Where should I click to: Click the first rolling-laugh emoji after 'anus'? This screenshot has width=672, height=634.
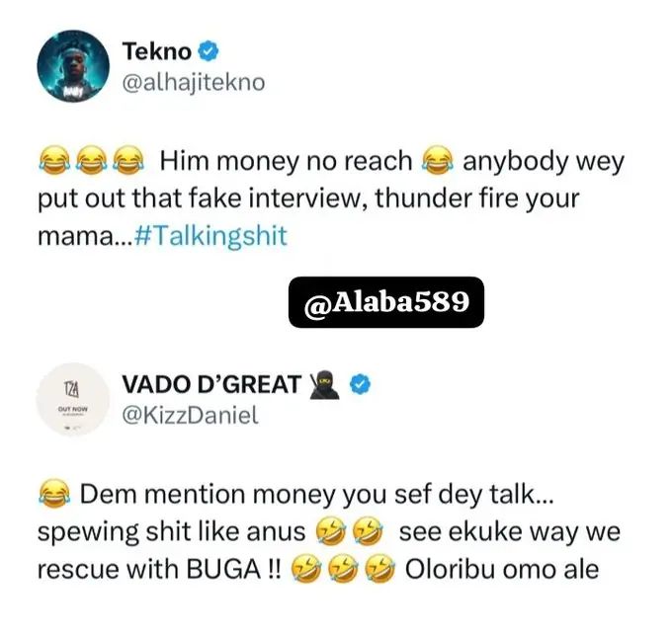tap(331, 531)
